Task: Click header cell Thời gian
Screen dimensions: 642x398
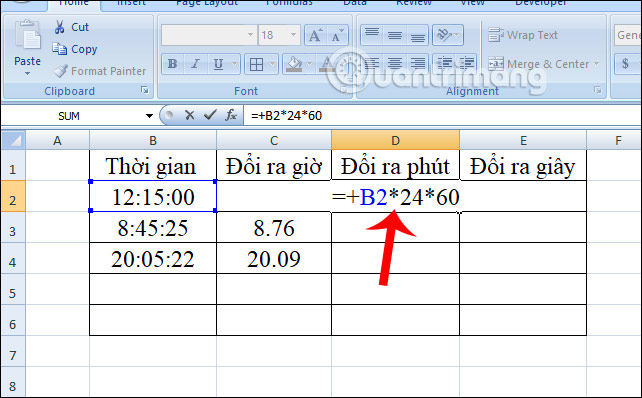Action: (153, 166)
